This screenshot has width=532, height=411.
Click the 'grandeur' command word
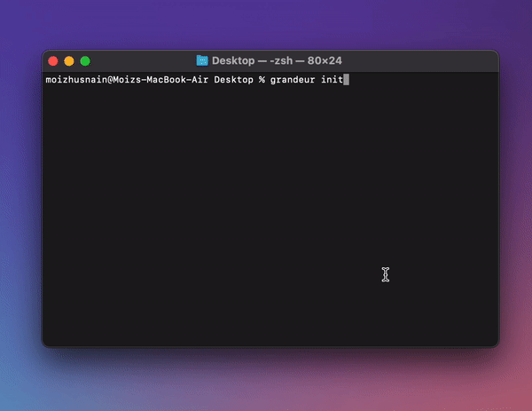coord(293,80)
